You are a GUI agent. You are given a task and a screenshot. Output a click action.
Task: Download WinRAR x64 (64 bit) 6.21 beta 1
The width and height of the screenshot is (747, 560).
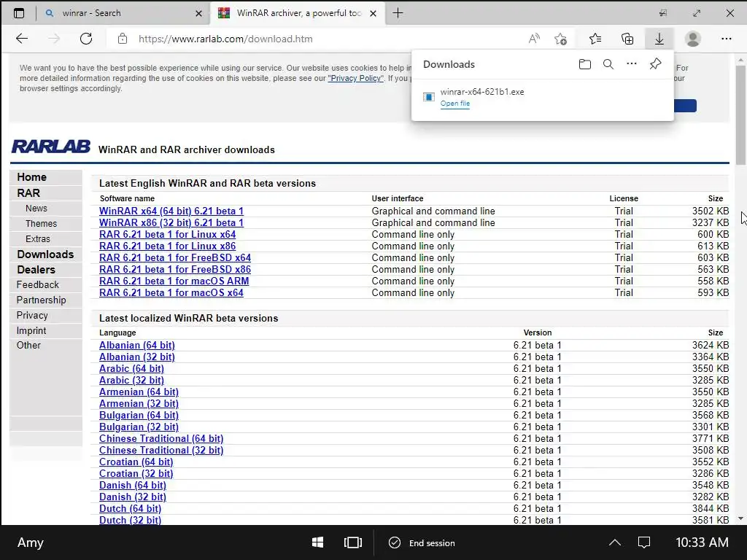(x=171, y=211)
